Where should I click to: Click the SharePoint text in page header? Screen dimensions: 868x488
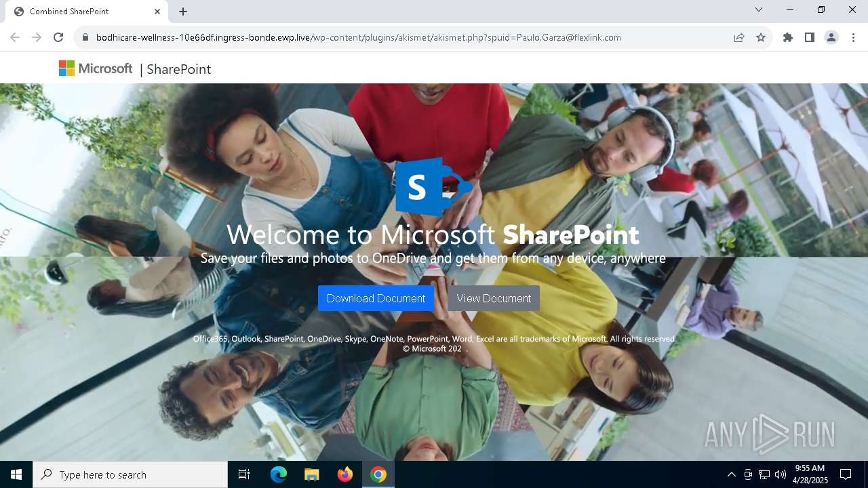click(x=179, y=69)
